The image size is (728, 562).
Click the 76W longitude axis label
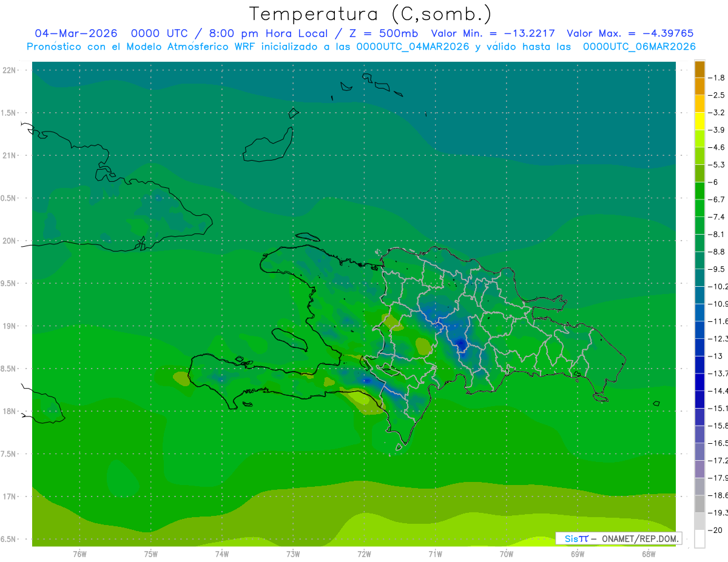pyautogui.click(x=79, y=554)
